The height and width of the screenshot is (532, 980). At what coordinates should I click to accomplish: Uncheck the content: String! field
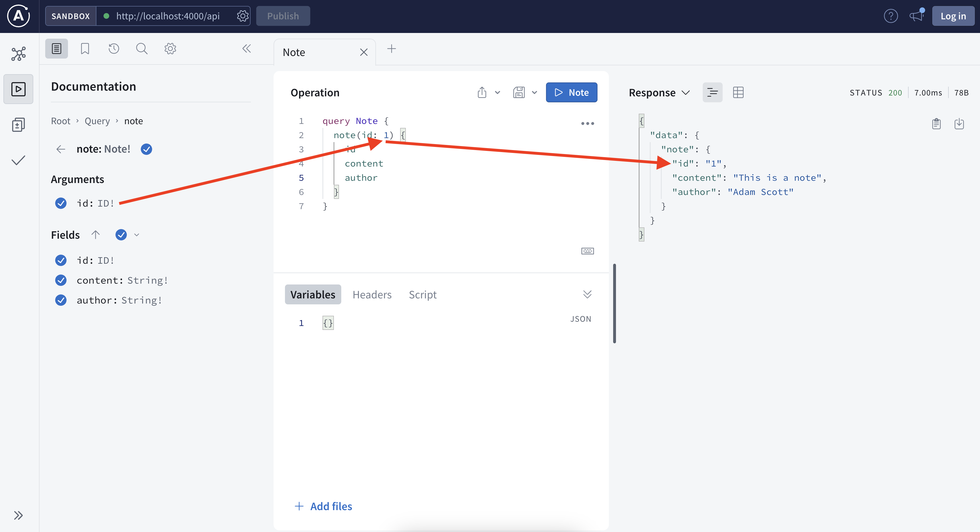[61, 280]
